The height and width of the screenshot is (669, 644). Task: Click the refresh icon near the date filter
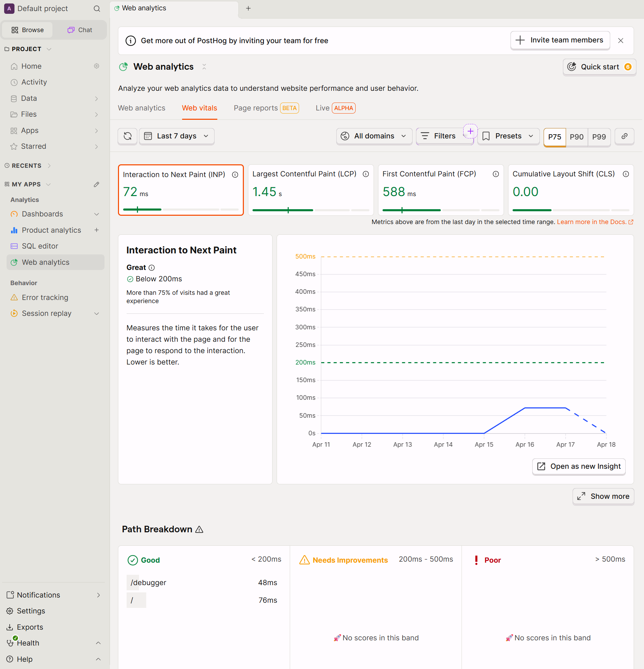click(x=127, y=136)
